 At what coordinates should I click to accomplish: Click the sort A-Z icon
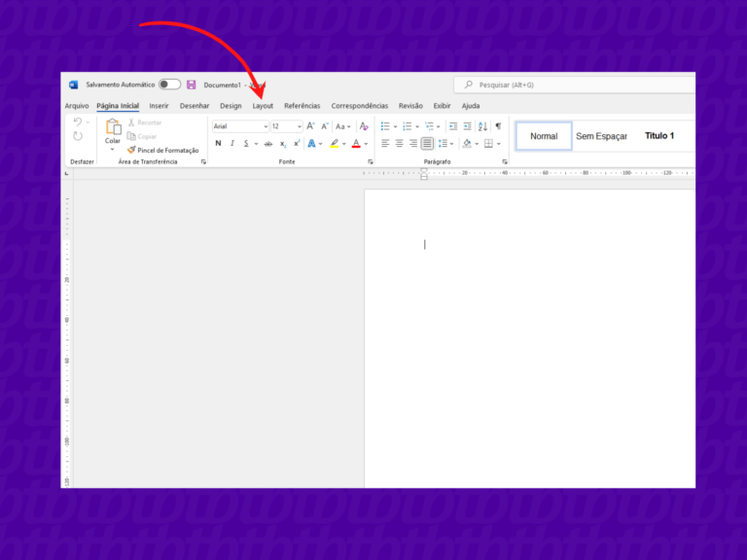coord(482,126)
